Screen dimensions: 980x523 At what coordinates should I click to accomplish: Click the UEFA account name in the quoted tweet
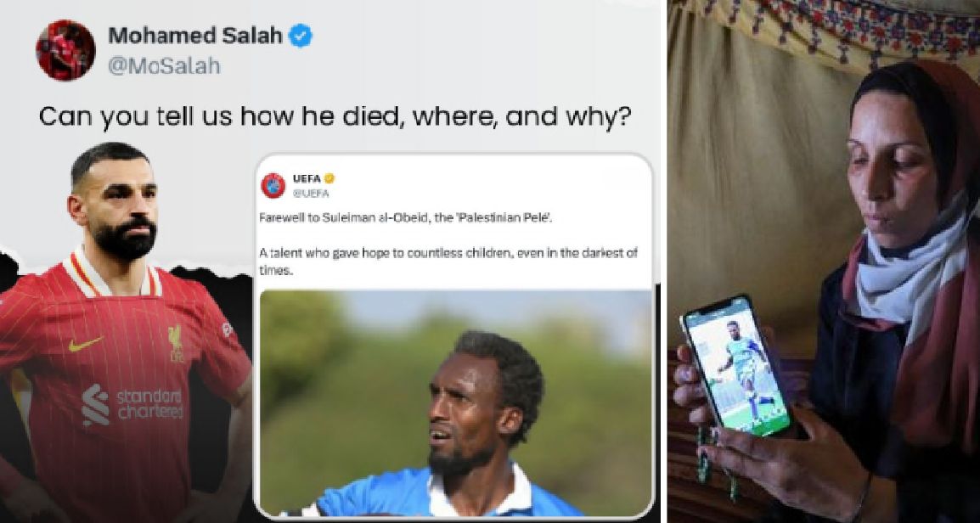[x=307, y=179]
